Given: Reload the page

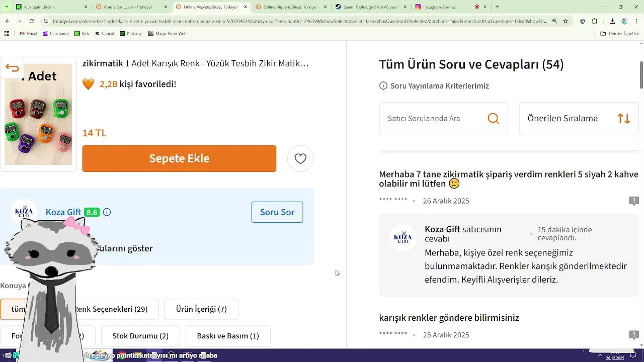Looking at the screenshot, I should [32, 21].
